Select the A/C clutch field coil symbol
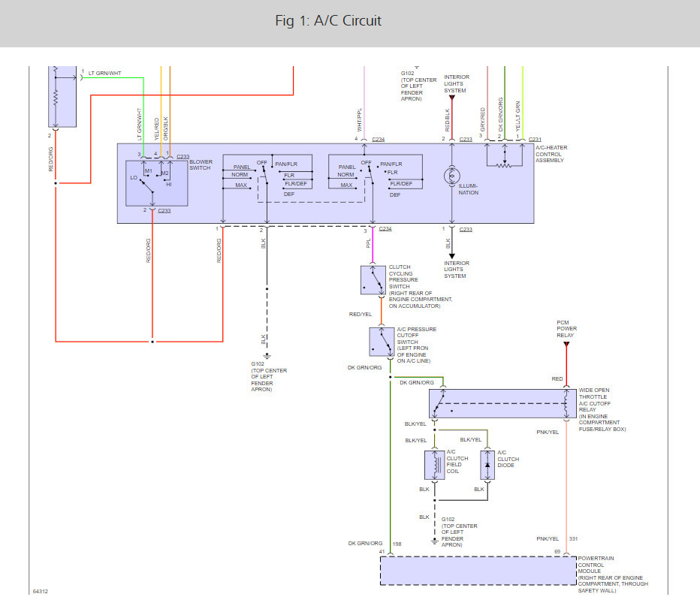Screen dimensions: 700x606 [434, 465]
